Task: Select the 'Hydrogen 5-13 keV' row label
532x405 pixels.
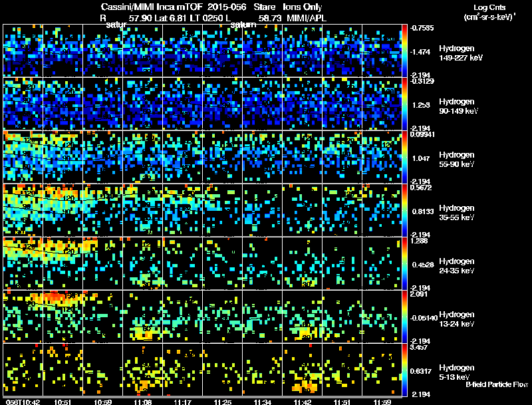Action: pos(457,372)
